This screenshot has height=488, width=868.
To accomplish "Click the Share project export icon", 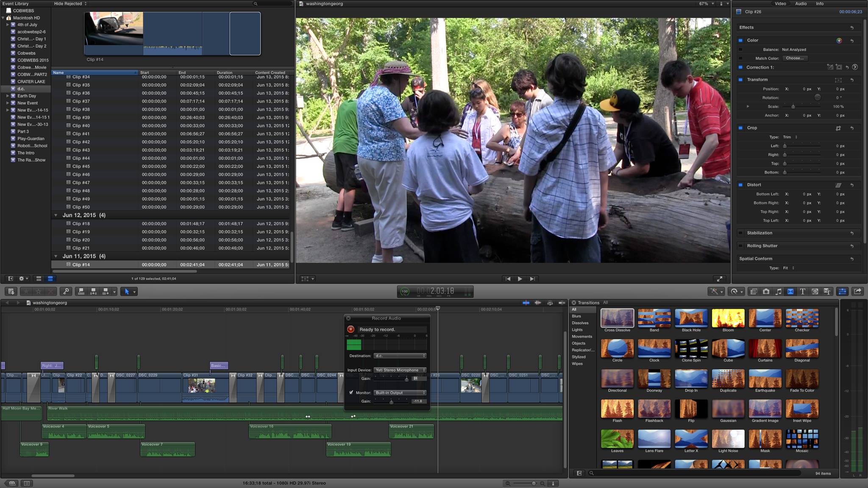I will 857,291.
